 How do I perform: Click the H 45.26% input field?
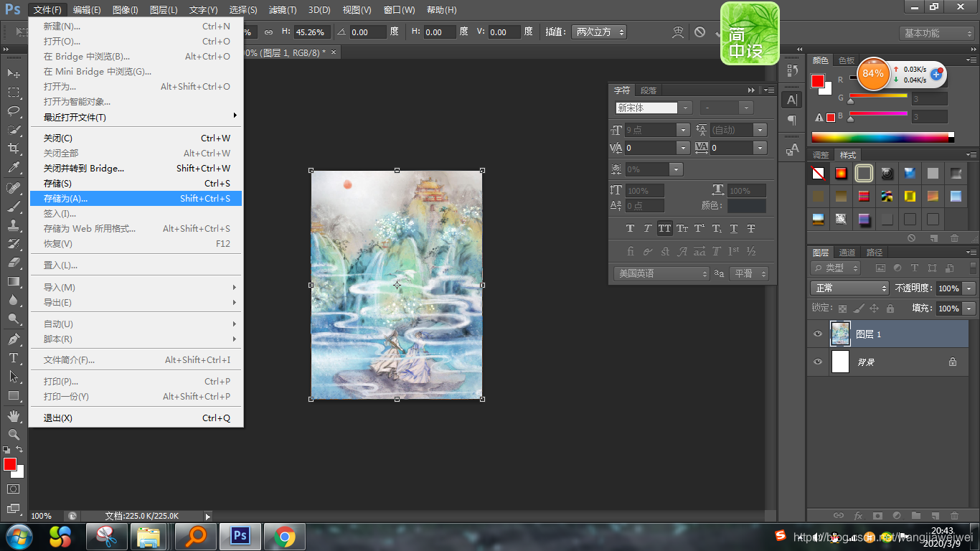pyautogui.click(x=312, y=32)
